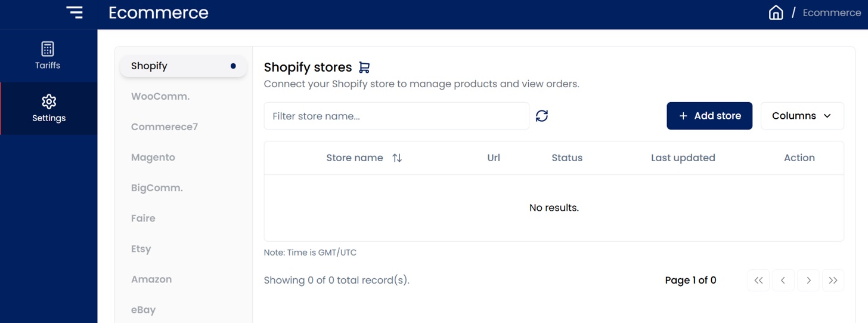Open Settings gear icon in sidebar
Viewport: 868px width, 323px height.
click(48, 101)
